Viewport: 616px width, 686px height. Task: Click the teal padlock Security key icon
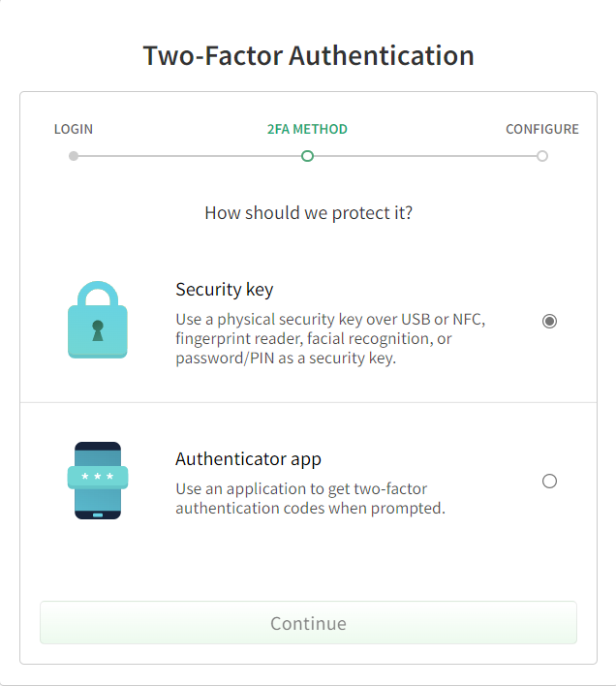coord(97,320)
